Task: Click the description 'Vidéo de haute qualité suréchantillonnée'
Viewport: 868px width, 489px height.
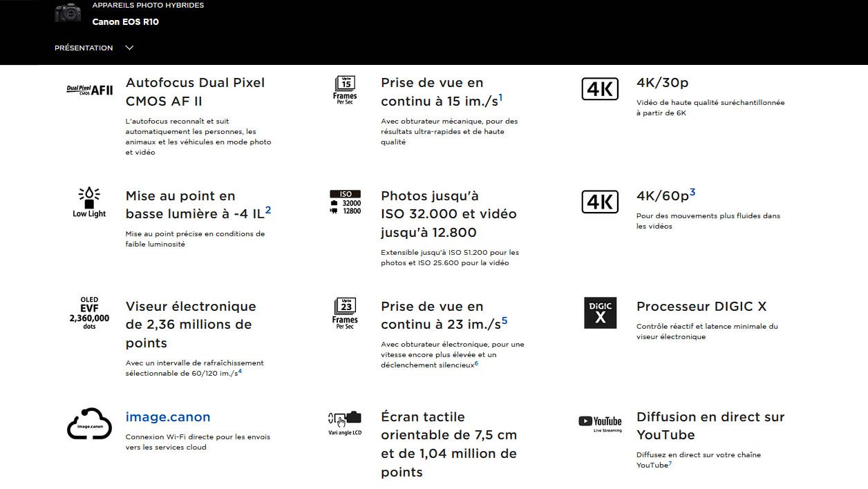Action: click(x=710, y=108)
